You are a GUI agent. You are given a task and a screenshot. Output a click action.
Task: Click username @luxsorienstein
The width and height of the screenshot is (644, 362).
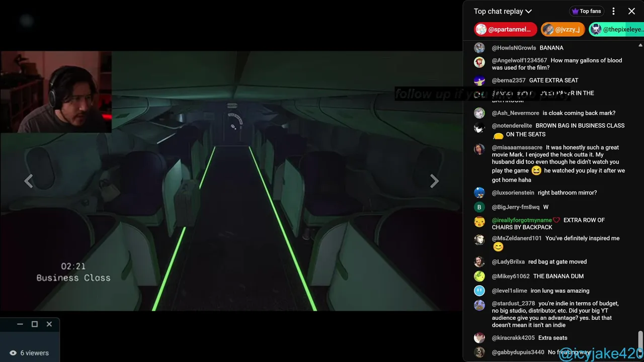point(513,193)
